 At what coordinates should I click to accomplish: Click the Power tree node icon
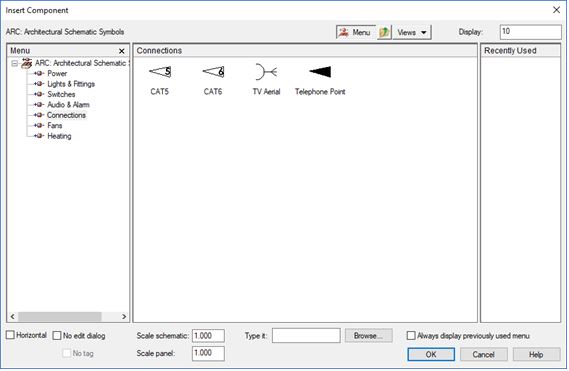coord(39,73)
